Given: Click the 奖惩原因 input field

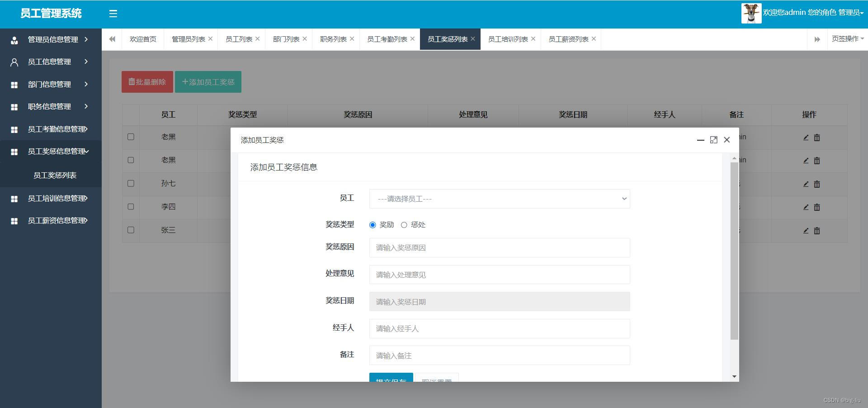Looking at the screenshot, I should (499, 248).
